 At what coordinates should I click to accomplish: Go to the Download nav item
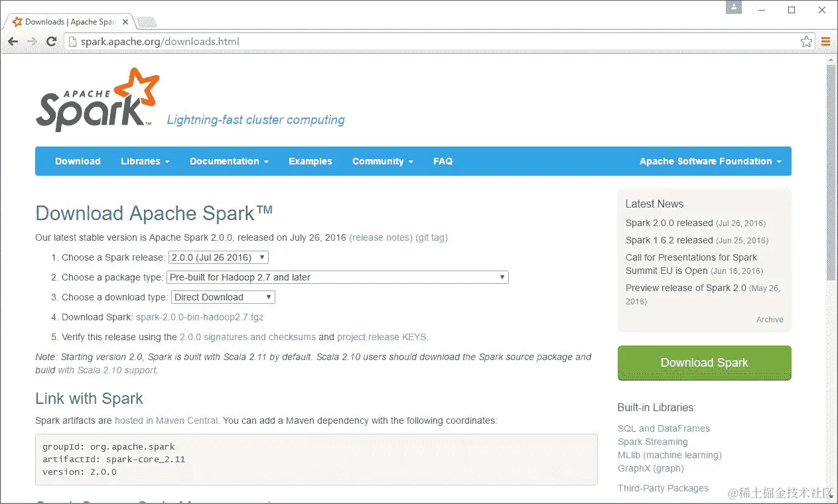78,161
